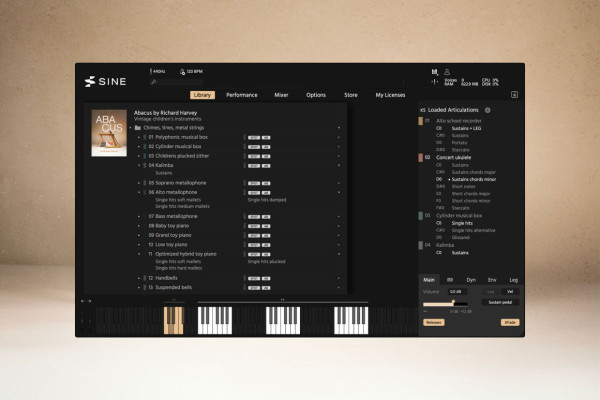
Task: Click the tuning icon beside 440Hz
Action: [x=151, y=72]
